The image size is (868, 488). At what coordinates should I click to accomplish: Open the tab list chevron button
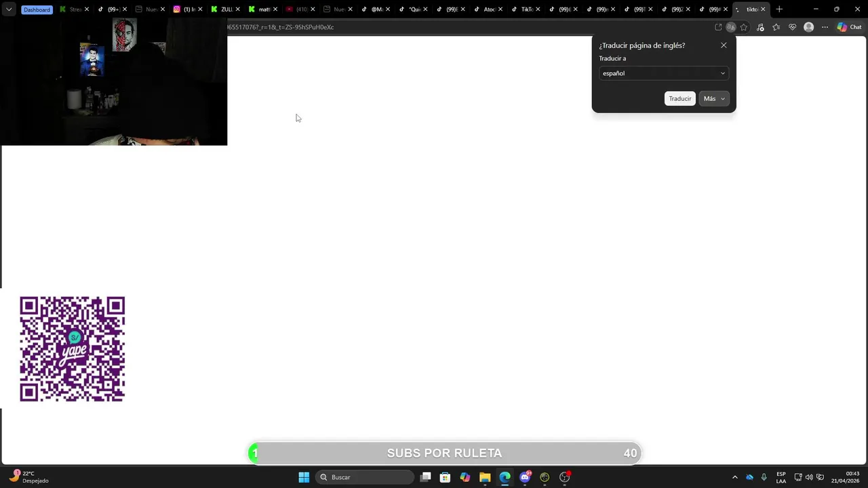coord(9,9)
